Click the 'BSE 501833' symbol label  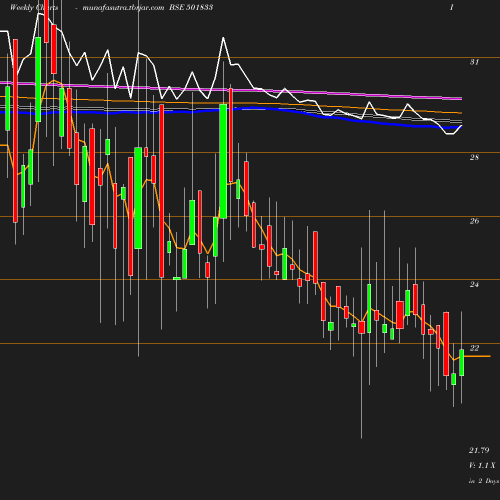pos(191,7)
